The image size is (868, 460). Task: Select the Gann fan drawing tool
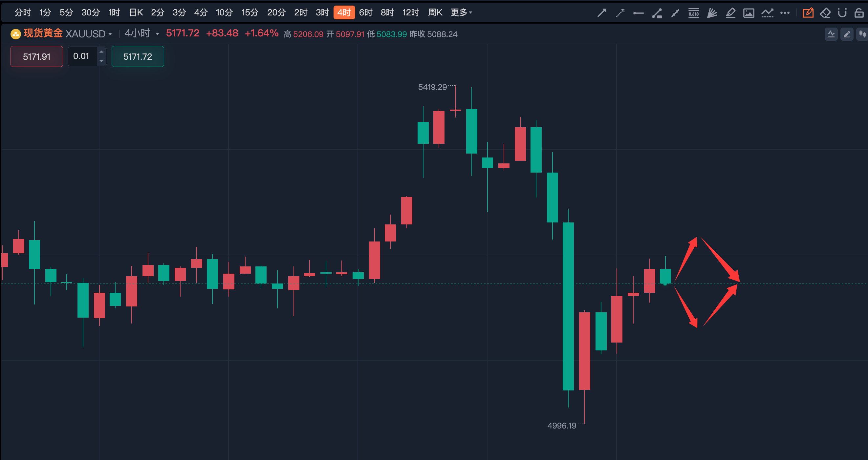click(x=712, y=13)
